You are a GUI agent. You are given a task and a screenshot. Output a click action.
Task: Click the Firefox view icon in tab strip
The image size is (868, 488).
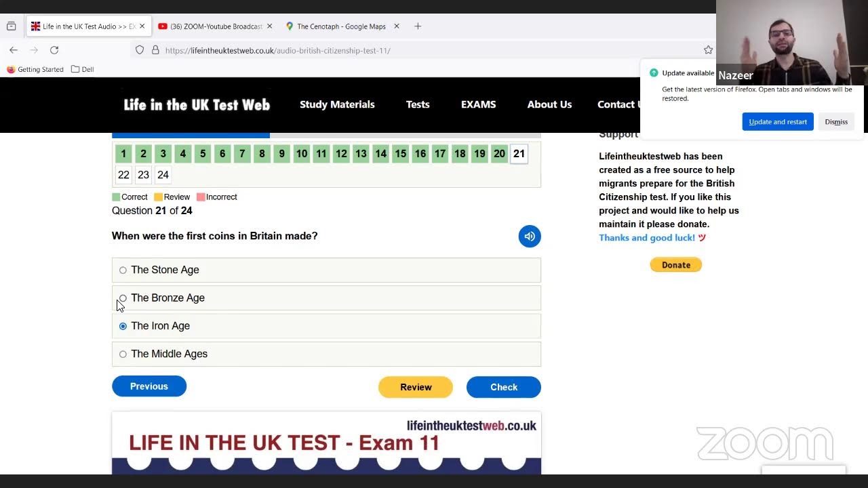coord(12,26)
